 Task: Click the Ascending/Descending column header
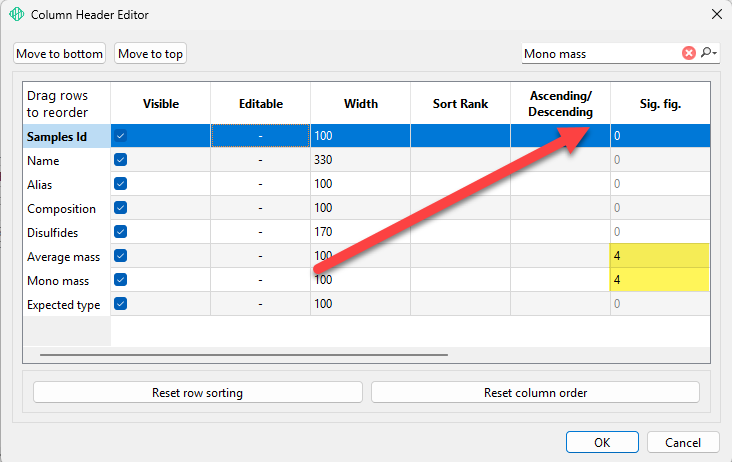point(560,103)
